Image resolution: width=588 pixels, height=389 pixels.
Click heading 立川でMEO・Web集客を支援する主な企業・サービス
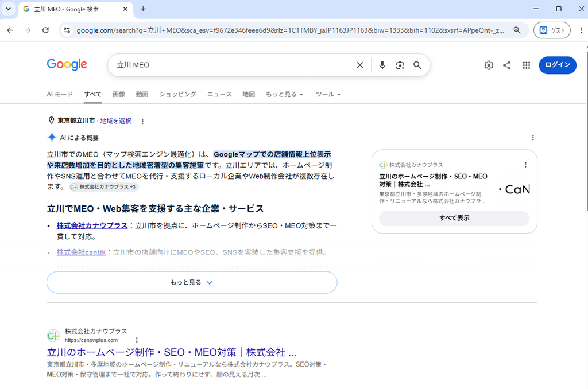(155, 208)
